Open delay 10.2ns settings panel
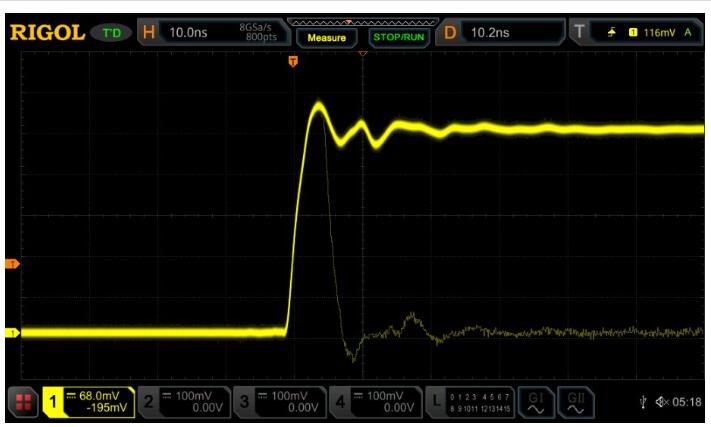711x427 pixels. coord(500,33)
